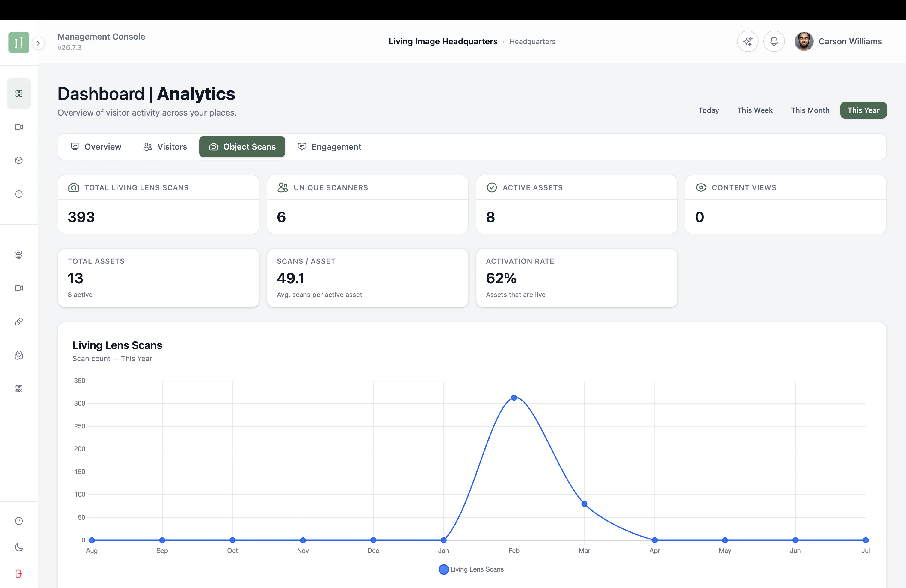Click the Management Console title
The height and width of the screenshot is (588, 906).
101,37
